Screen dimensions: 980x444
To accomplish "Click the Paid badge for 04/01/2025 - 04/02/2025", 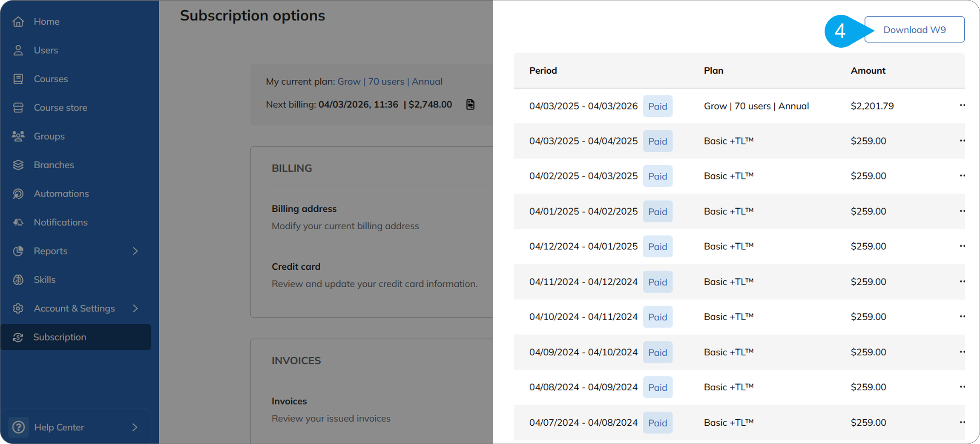I will click(658, 211).
